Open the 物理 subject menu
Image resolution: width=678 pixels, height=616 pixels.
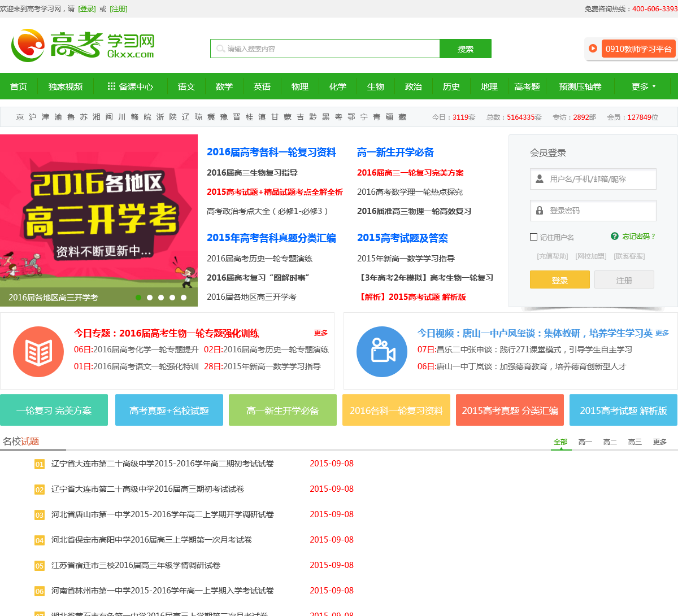click(x=300, y=86)
